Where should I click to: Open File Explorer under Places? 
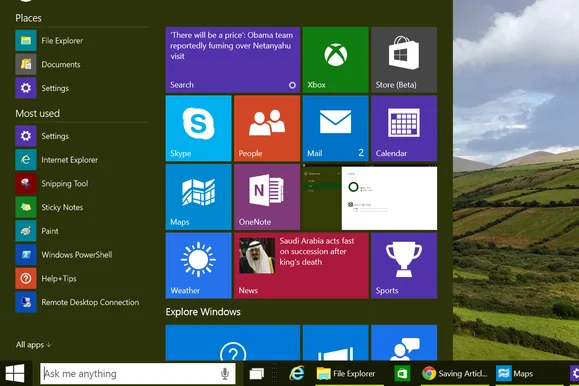pyautogui.click(x=82, y=41)
